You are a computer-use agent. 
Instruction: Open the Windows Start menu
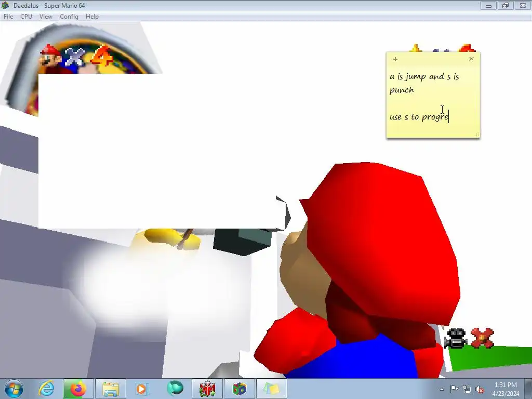(14, 389)
